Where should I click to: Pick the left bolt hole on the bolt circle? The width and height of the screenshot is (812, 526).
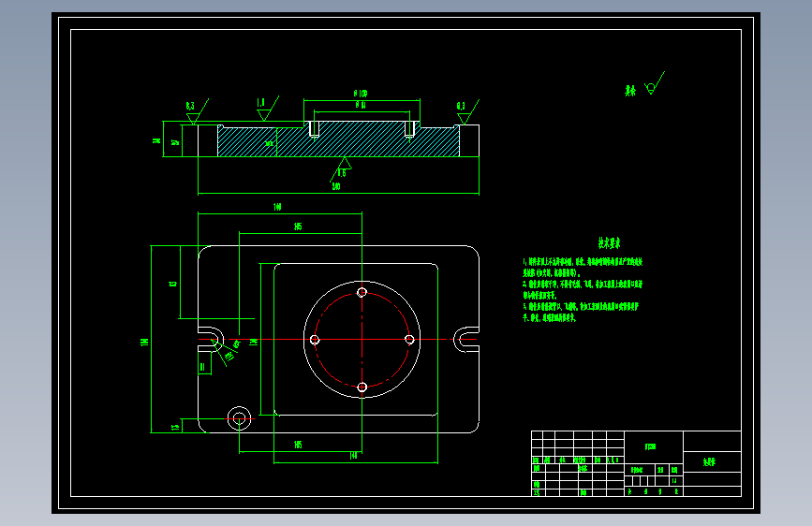point(315,340)
